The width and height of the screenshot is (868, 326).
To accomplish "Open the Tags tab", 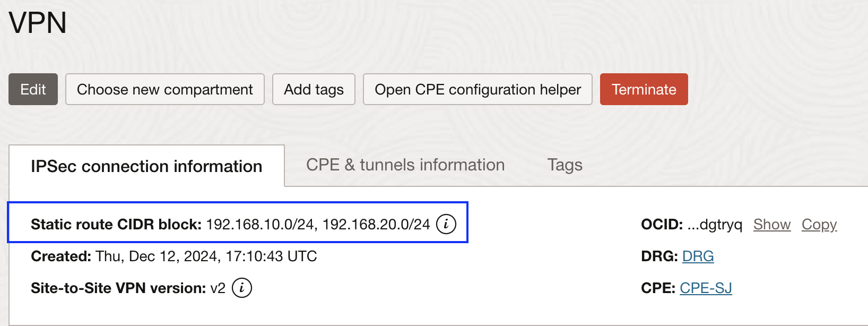I will (565, 165).
